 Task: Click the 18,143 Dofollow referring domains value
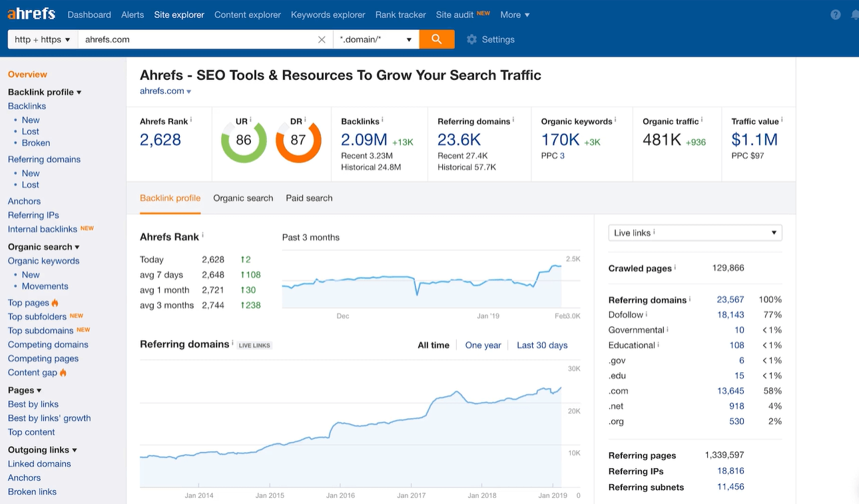730,314
